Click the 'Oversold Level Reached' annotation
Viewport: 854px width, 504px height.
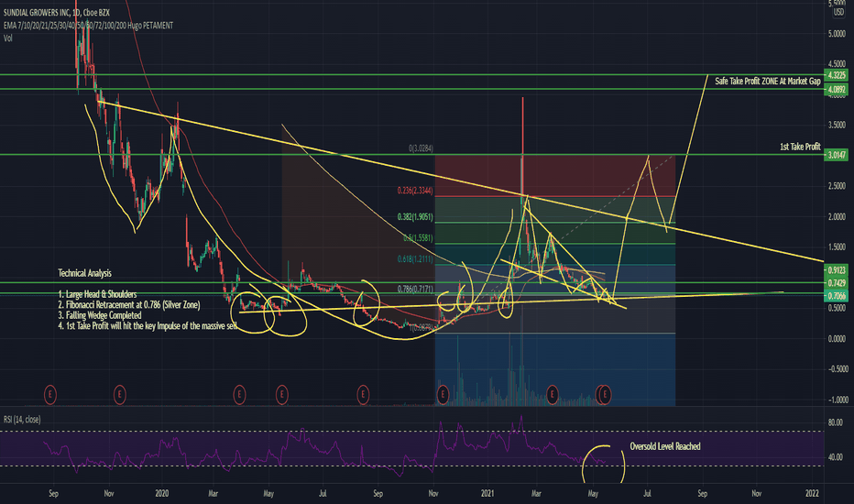tap(665, 446)
